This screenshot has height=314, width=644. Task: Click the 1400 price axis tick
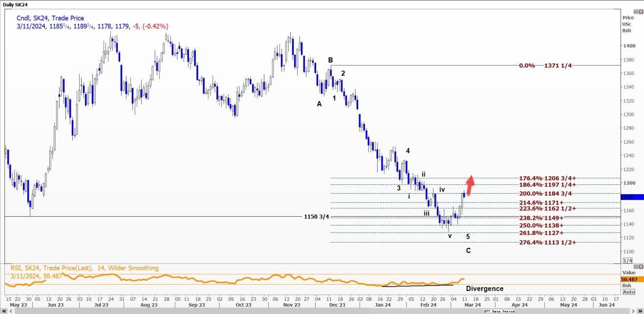click(628, 46)
